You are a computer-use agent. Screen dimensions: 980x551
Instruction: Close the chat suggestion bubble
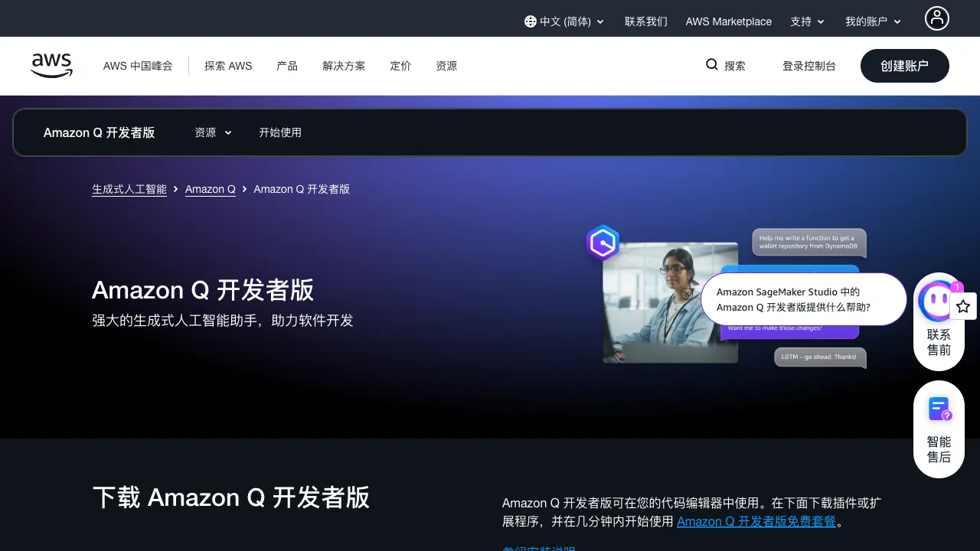687,294
